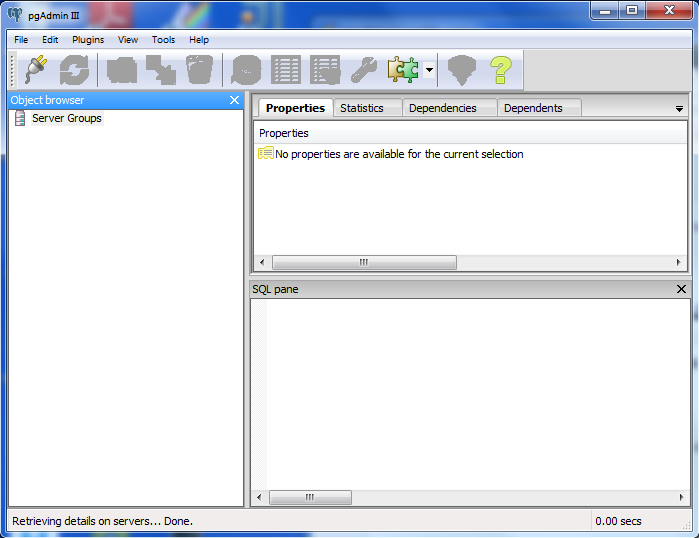Image resolution: width=699 pixels, height=538 pixels.
Task: Click the Properties pane scroll left arrow
Action: [x=262, y=262]
